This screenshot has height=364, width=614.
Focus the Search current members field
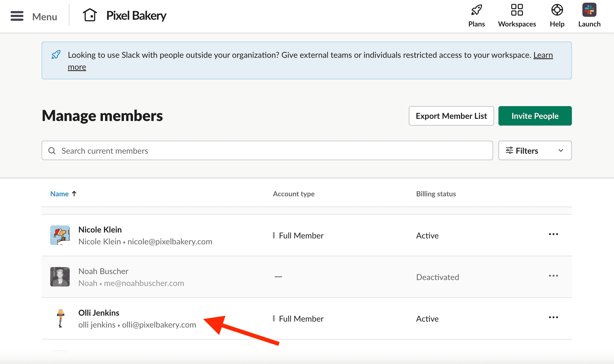coord(267,150)
